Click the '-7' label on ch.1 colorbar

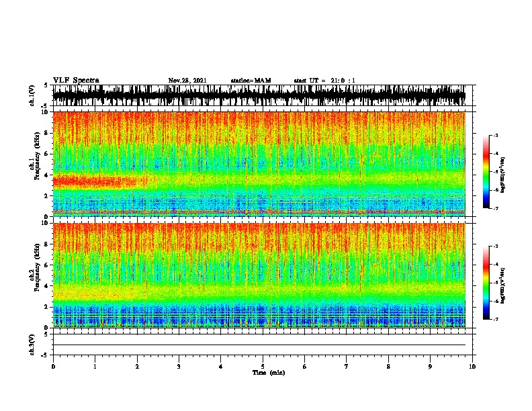pos(496,208)
